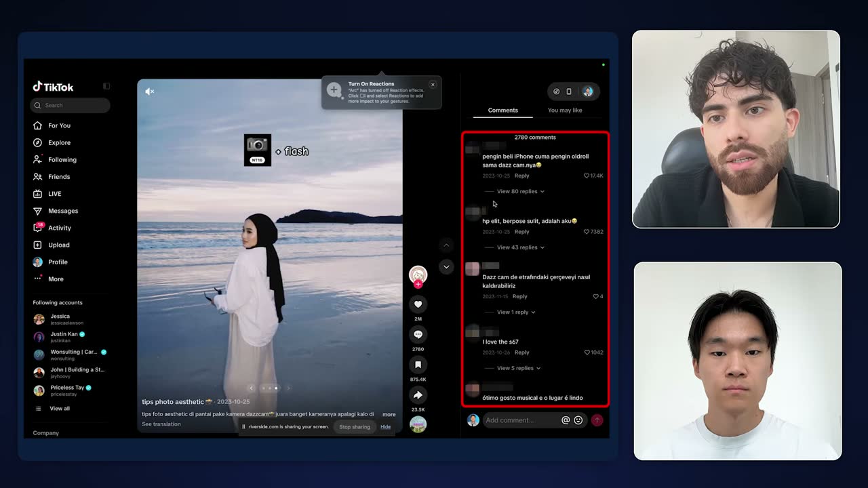868x488 pixels.
Task: Go to previous video with the up arrow
Action: click(x=446, y=245)
